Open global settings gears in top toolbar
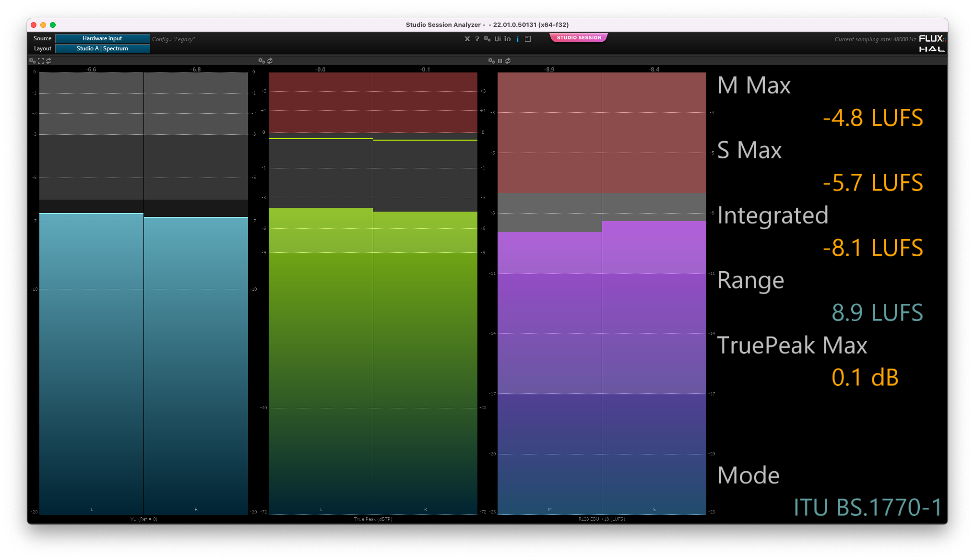Screen dimensions: 975x560 coord(487,39)
